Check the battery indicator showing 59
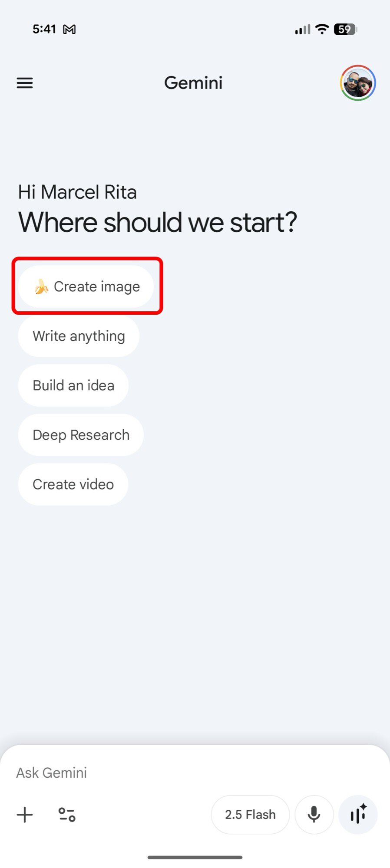 point(345,29)
